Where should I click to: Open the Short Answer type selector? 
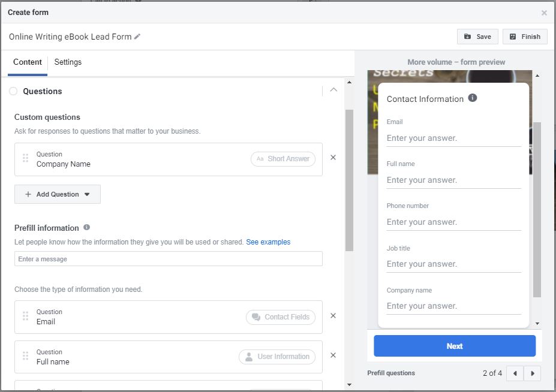tap(283, 159)
